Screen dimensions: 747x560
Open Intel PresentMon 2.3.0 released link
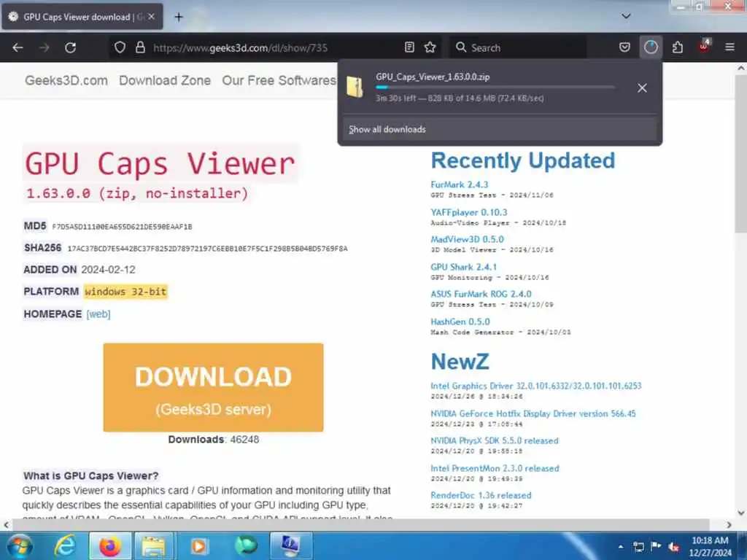[495, 469]
